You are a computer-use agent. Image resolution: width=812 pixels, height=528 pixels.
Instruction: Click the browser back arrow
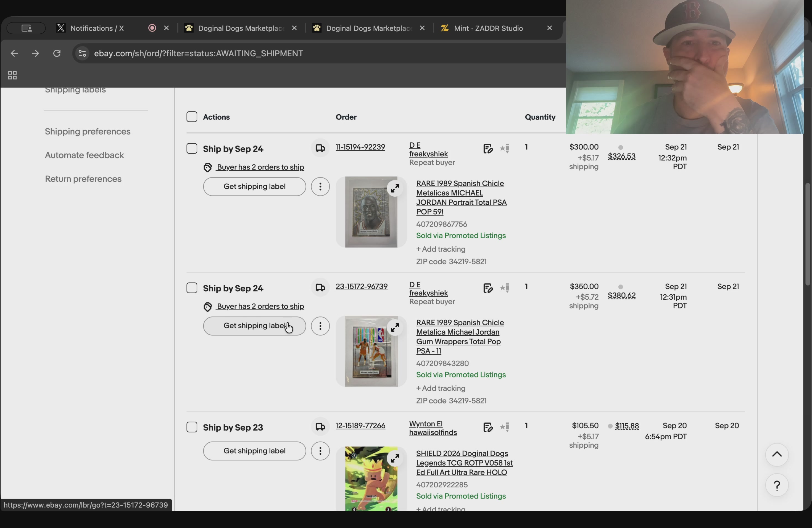pos(14,54)
